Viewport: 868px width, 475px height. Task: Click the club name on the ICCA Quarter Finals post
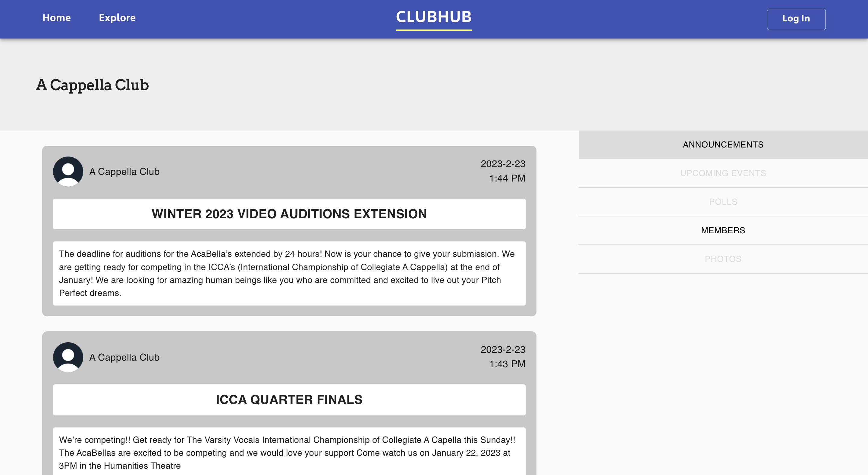point(124,357)
